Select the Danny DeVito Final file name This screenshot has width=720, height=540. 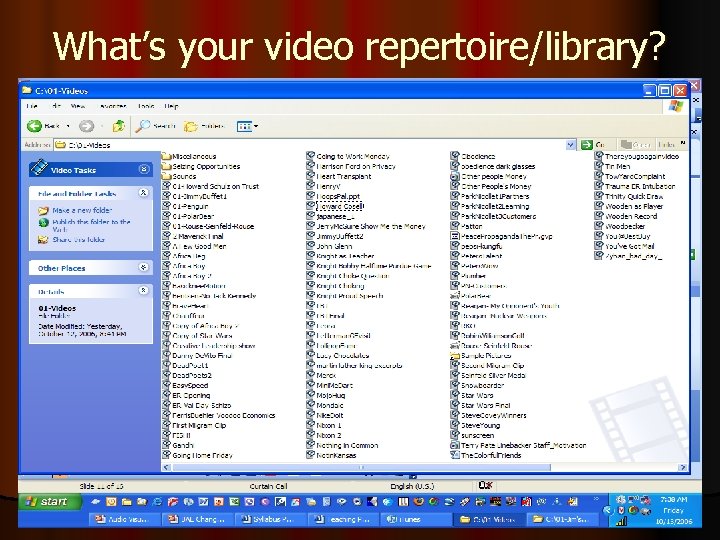[202, 355]
